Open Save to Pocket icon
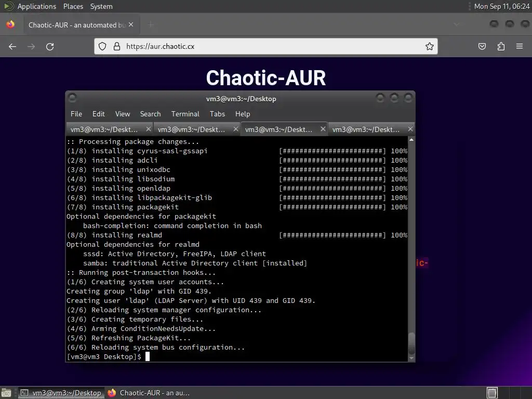This screenshot has height=399, width=532. point(482,46)
